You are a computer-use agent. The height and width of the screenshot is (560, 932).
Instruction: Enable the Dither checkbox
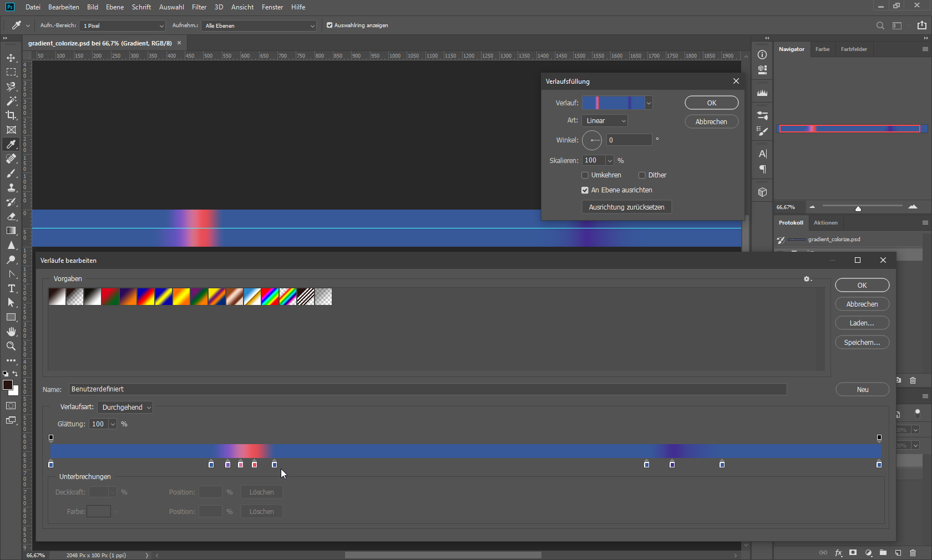tap(642, 175)
